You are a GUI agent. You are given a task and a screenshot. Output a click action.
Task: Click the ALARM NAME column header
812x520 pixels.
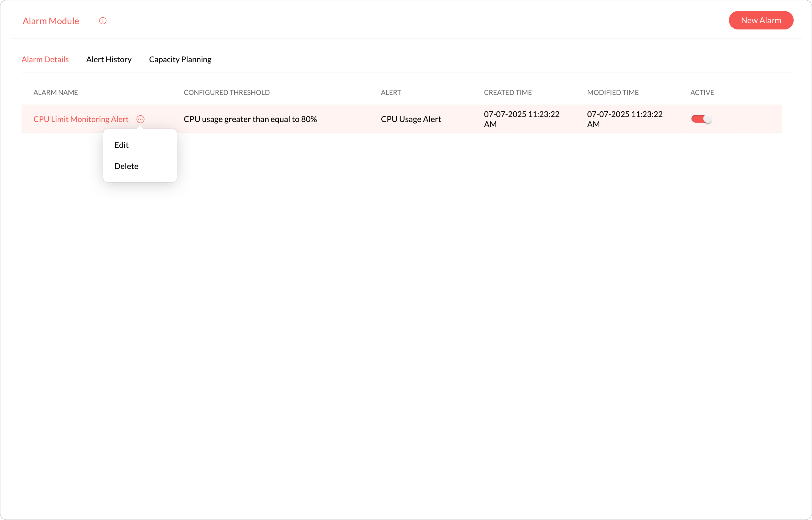click(56, 93)
